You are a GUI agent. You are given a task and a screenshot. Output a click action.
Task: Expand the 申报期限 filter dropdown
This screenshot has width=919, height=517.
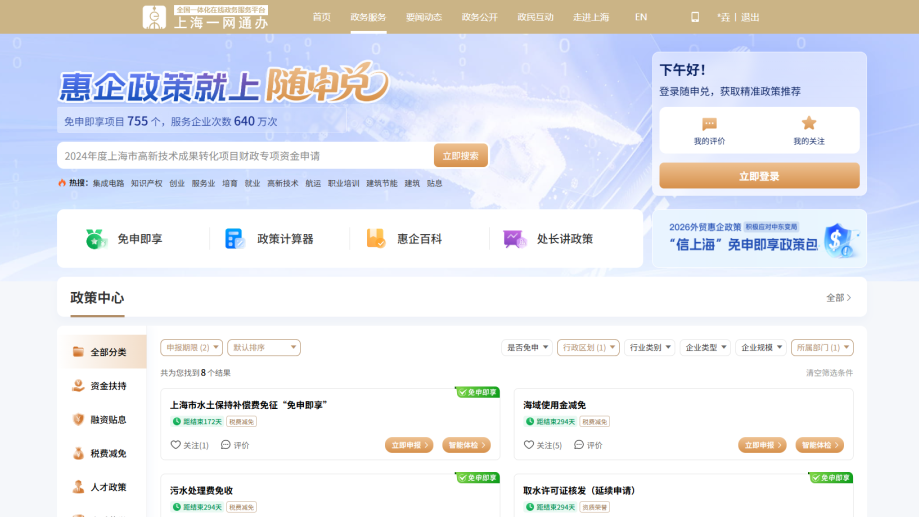tap(192, 348)
